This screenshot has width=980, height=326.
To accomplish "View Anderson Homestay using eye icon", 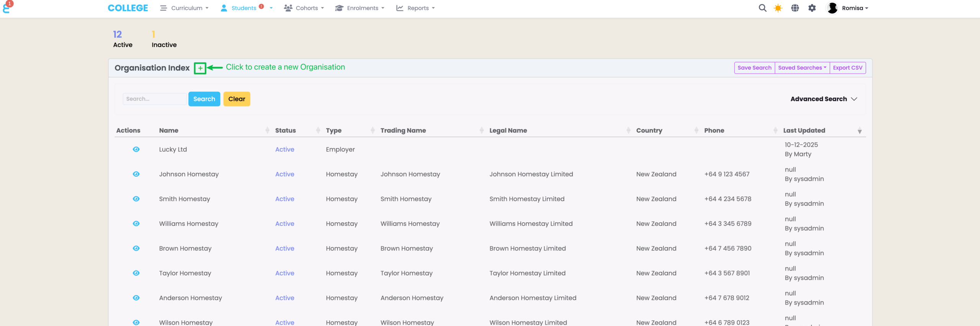I will pos(136,298).
